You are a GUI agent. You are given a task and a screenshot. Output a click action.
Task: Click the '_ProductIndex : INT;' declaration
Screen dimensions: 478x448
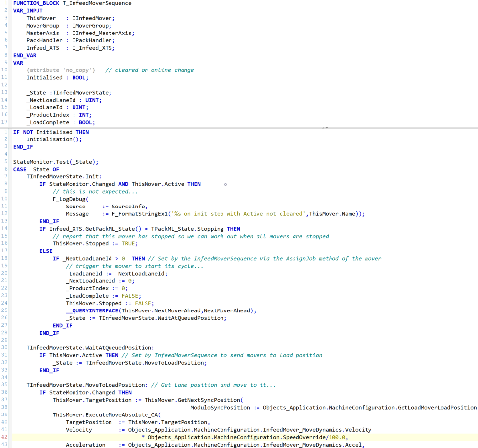tap(59, 115)
